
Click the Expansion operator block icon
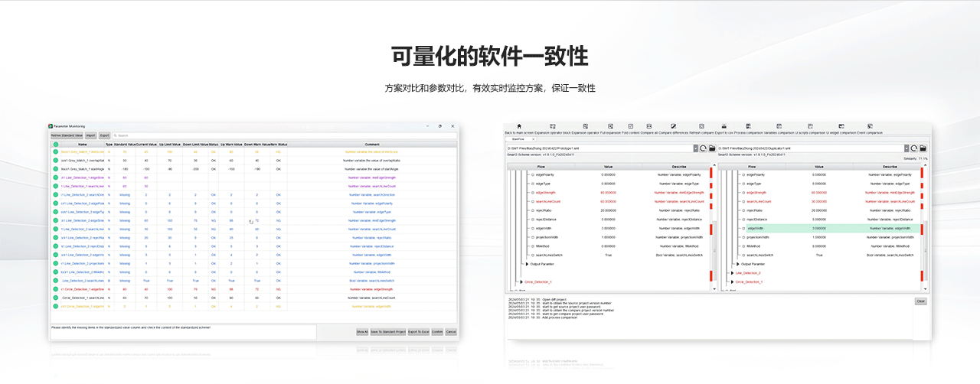(552, 126)
